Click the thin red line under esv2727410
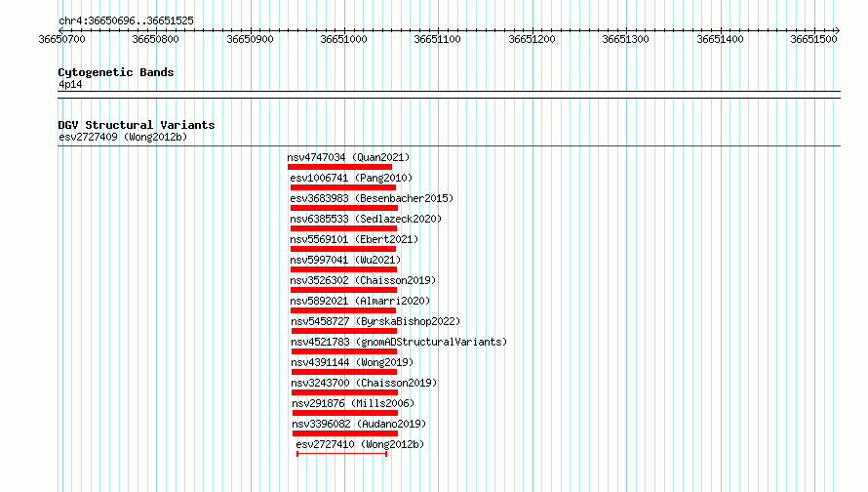The width and height of the screenshot is (868, 492). [341, 454]
